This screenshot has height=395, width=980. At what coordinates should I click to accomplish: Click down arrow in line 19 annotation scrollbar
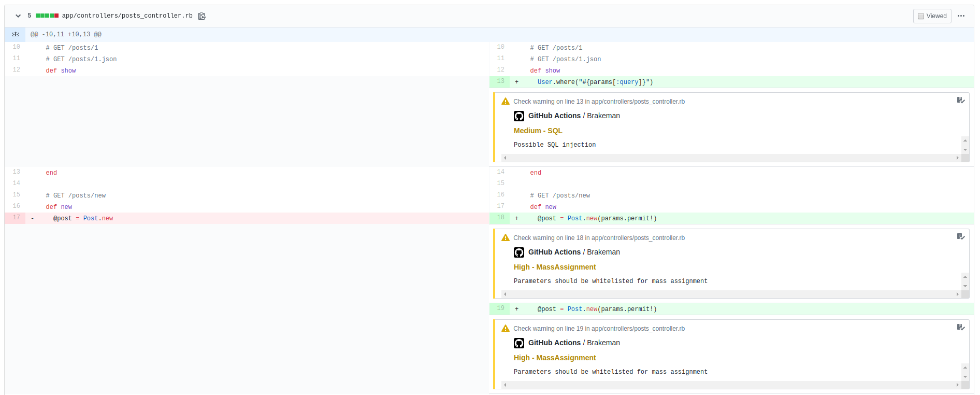(965, 377)
